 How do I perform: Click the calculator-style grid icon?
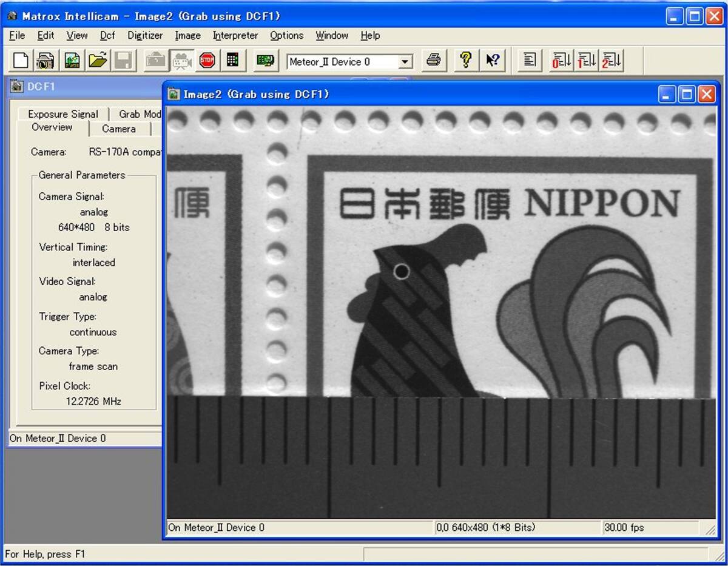pos(232,61)
